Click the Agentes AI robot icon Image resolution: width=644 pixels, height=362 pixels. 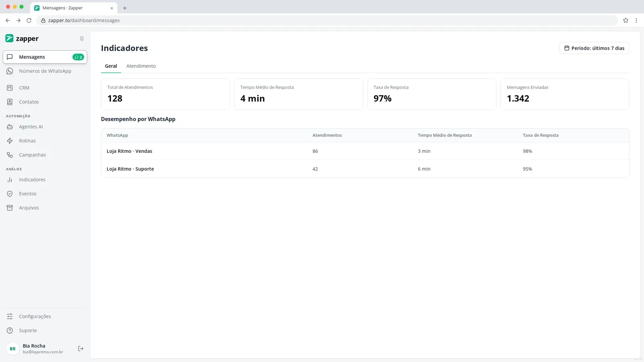tap(10, 127)
